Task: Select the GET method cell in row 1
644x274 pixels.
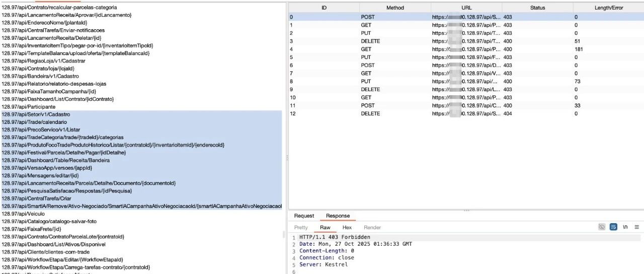Action: 366,25
